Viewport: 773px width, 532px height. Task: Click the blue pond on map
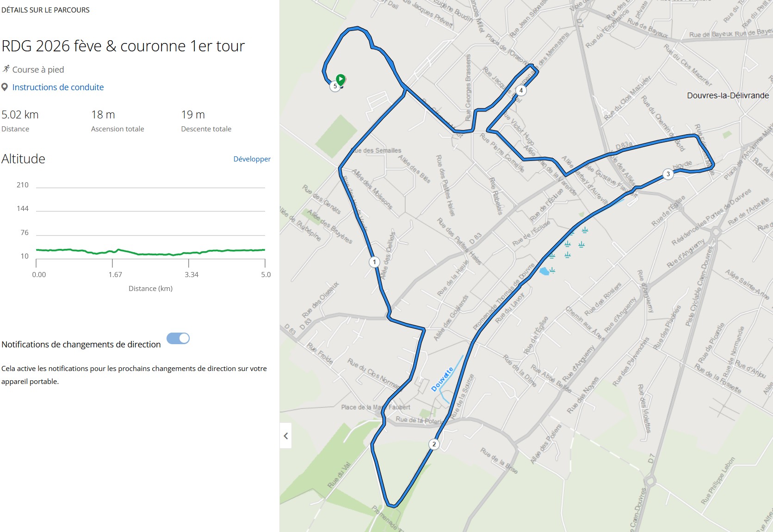[x=544, y=271]
